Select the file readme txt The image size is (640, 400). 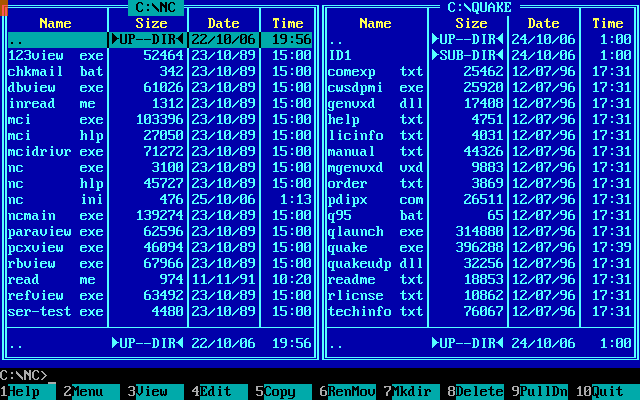[480, 280]
